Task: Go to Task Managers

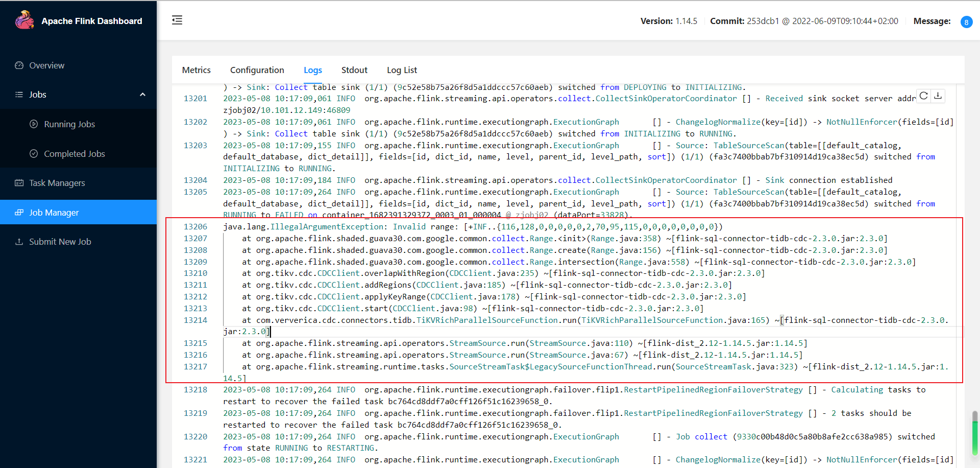Action: point(78,183)
